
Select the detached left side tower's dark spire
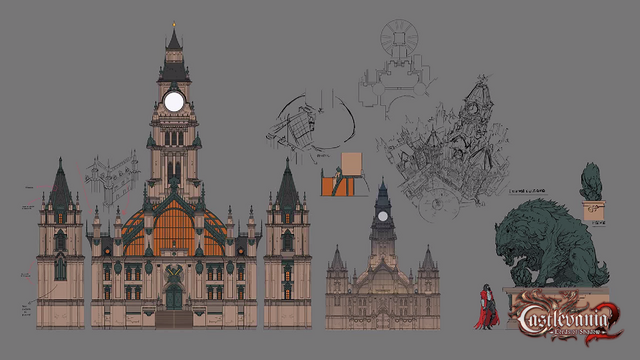pyautogui.click(x=60, y=184)
